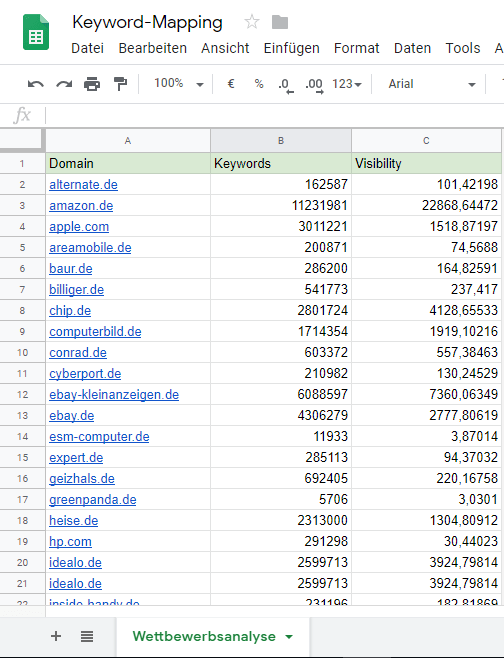Select cell with value 11231981
Screen dimensions: 504x658
281,206
